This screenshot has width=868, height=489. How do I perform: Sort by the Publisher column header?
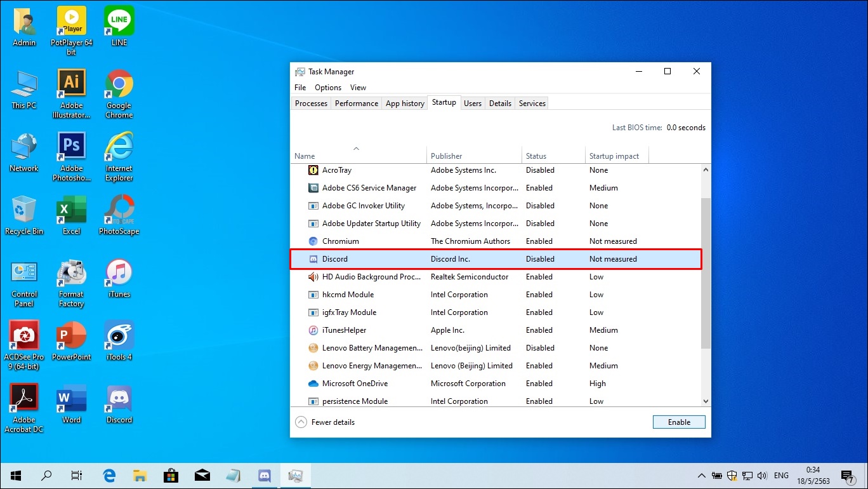[474, 156]
